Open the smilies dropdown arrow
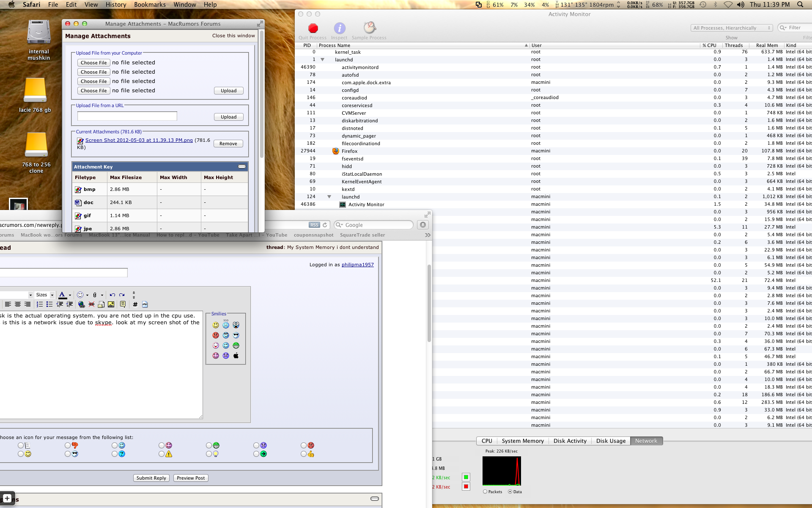812x508 pixels. point(87,295)
